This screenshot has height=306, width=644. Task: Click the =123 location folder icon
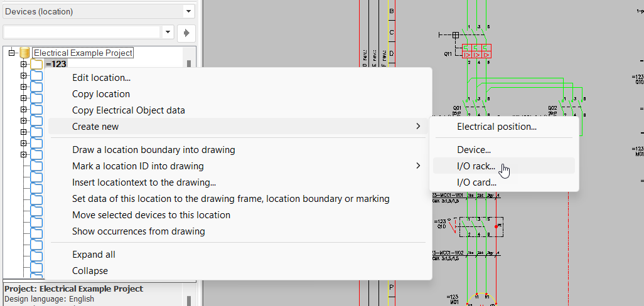point(36,64)
